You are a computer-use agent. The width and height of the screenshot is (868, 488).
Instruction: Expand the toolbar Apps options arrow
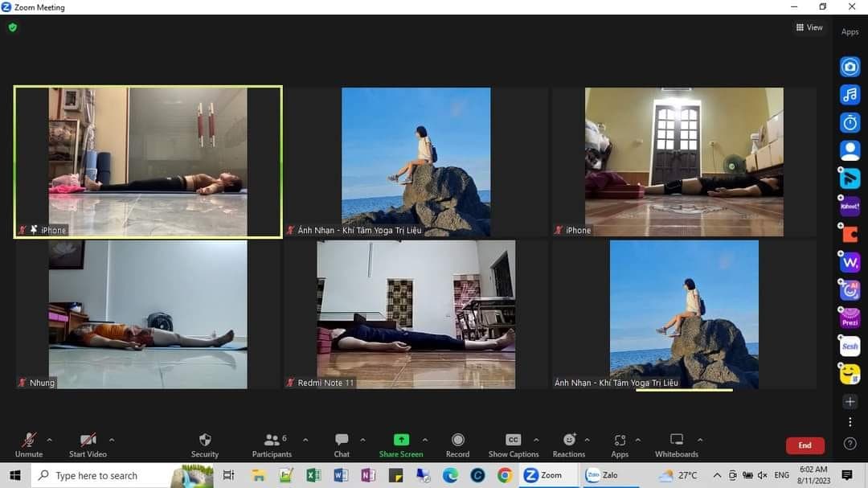coord(637,440)
